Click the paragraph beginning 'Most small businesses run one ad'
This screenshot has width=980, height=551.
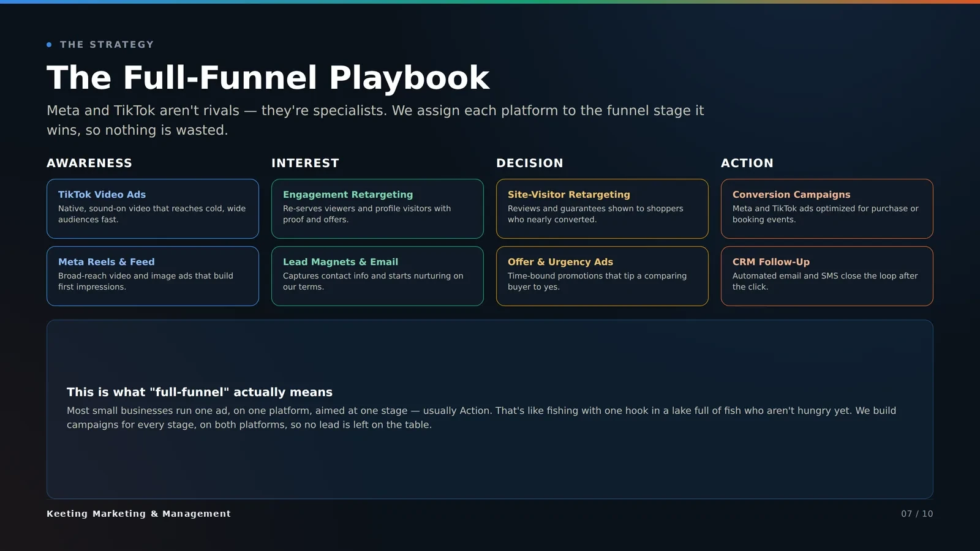[x=481, y=418]
